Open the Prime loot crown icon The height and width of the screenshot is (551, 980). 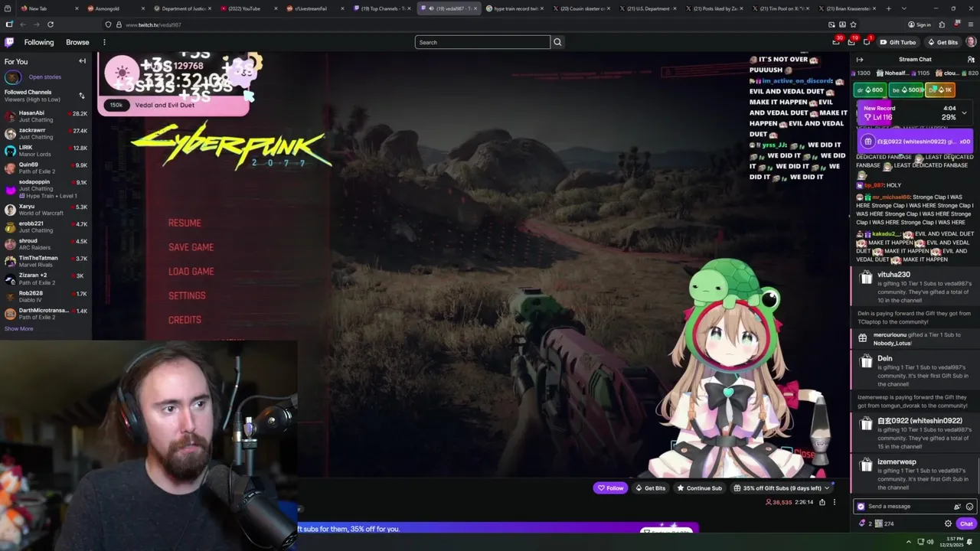(836, 42)
